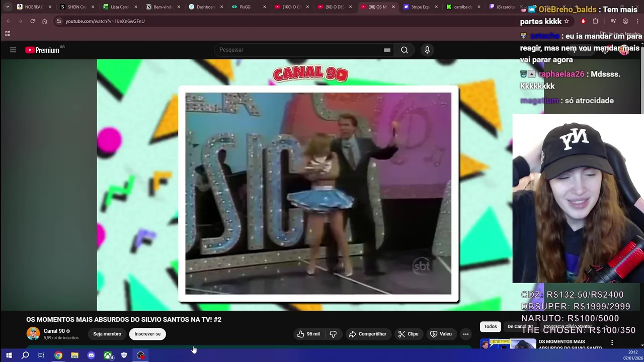
Task: Switch to the carolbalds Kick tab
Action: click(463, 7)
